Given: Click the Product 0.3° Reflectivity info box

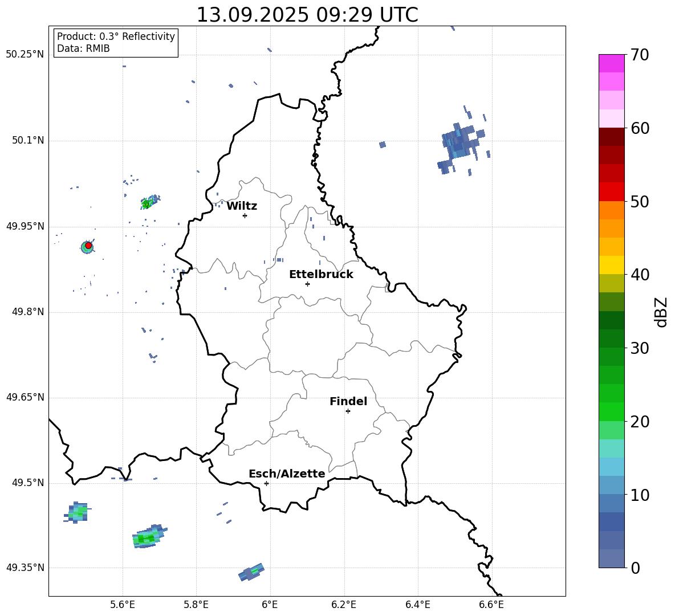Looking at the screenshot, I should click(x=116, y=43).
